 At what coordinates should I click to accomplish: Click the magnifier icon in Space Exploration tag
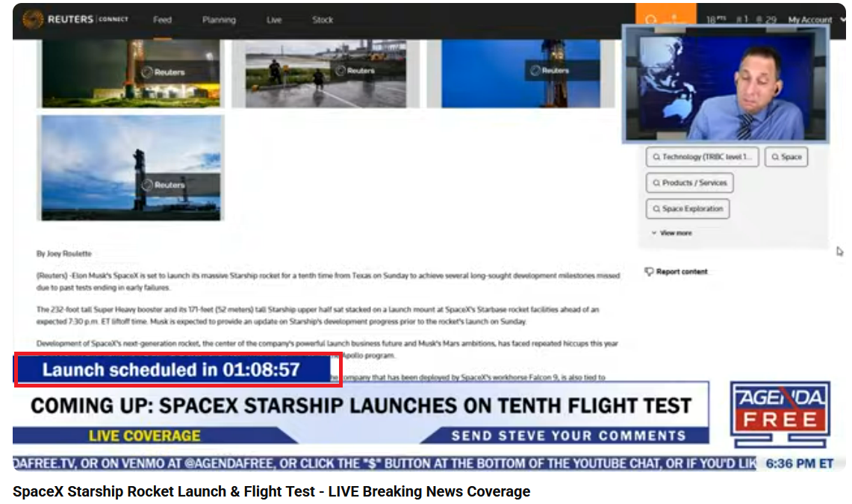656,209
